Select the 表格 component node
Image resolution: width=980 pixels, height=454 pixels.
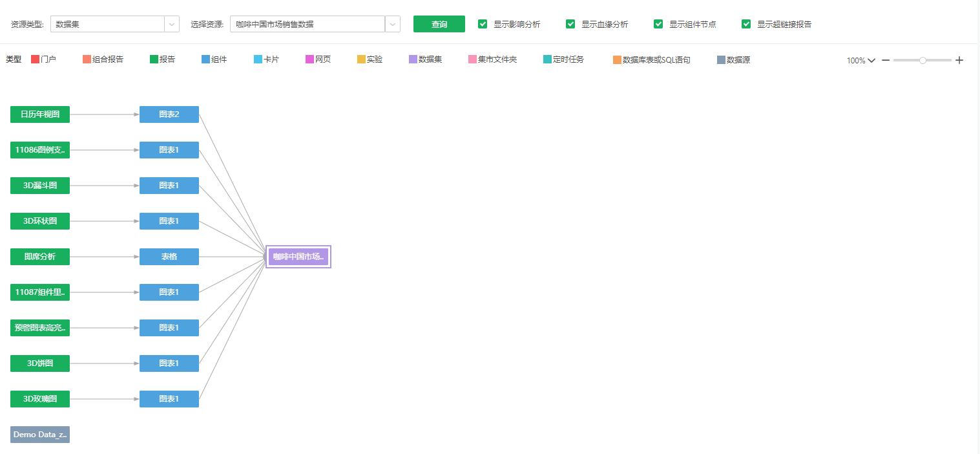[x=169, y=257]
